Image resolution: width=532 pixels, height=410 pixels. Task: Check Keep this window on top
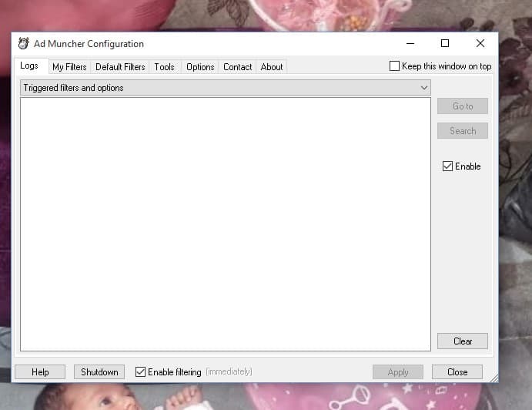394,66
